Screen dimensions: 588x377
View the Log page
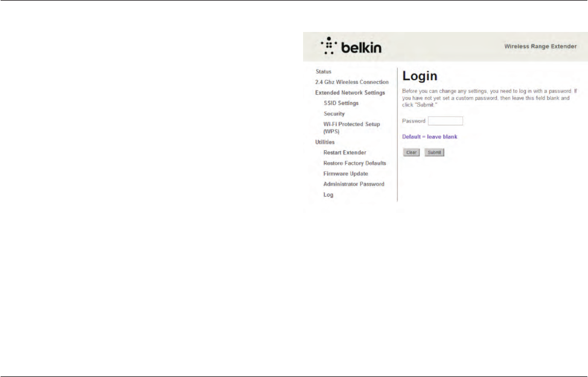(328, 195)
